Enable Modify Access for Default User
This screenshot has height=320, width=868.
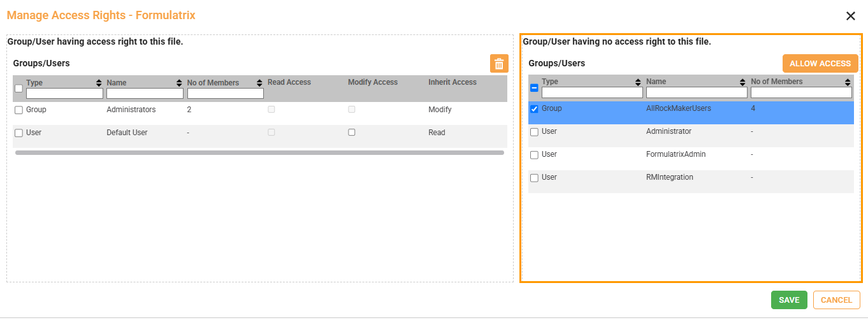pos(352,133)
